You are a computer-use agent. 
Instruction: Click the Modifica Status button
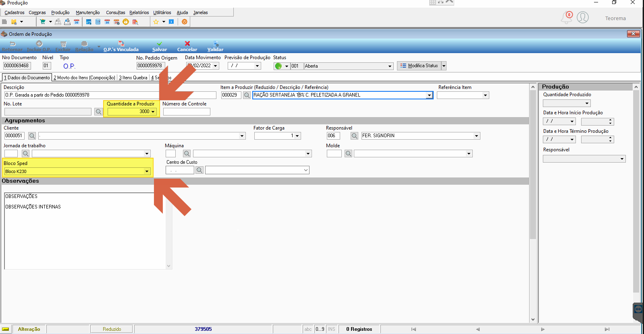419,66
